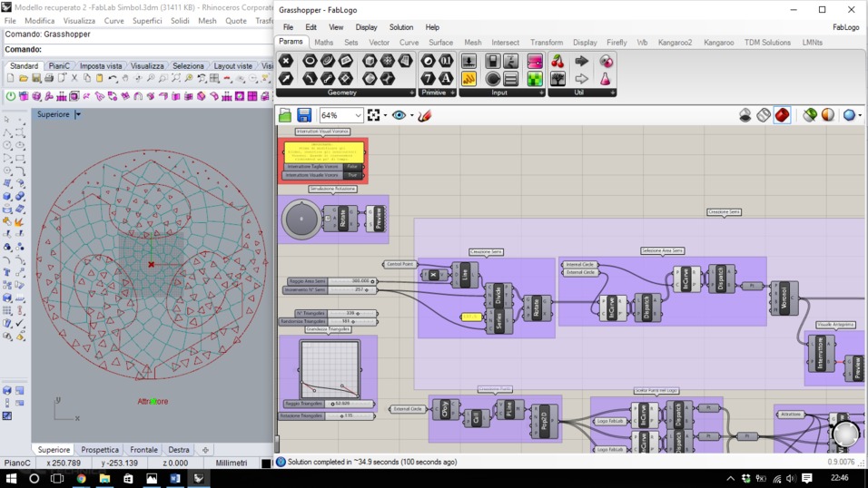Add a Gradient input component
Viewport: 868px width, 488px height.
click(x=535, y=61)
